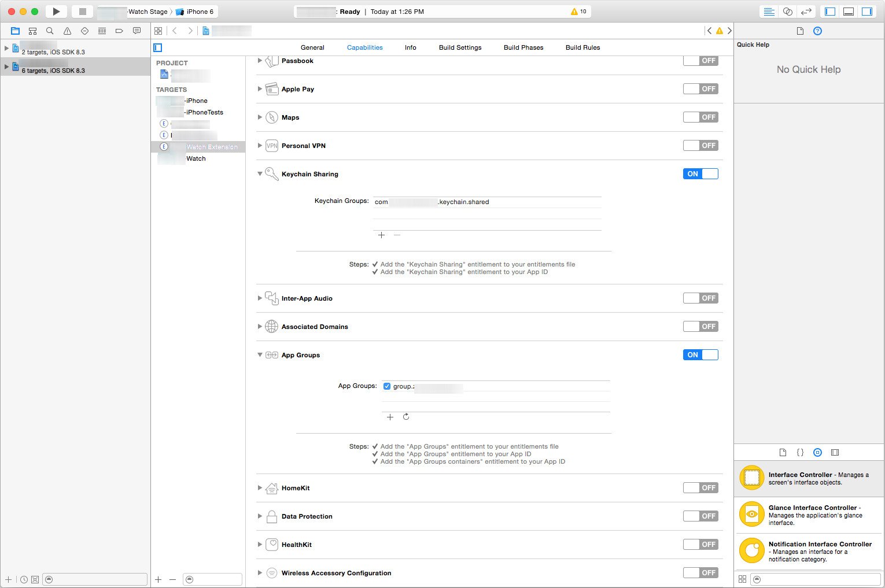Switch to the Version editor

[x=806, y=12]
